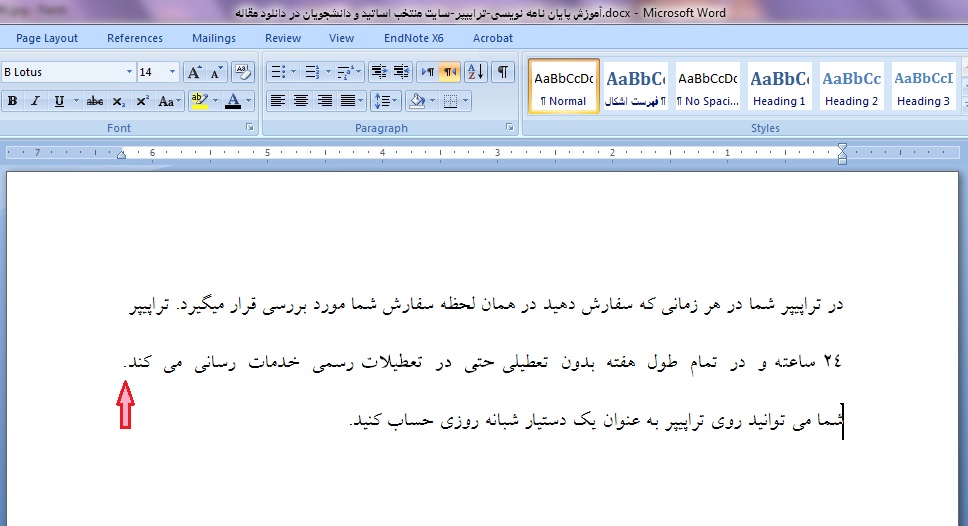Screen dimensions: 968x526
Task: Apply the فهرست اشكال style
Action: (636, 86)
